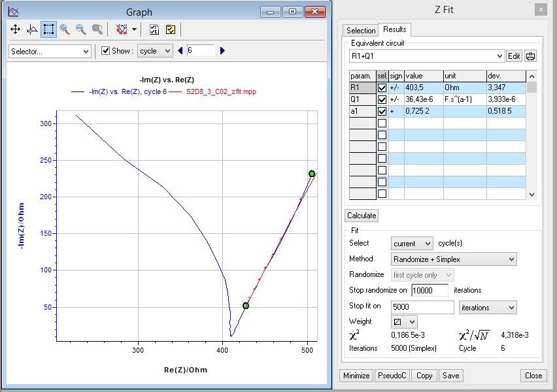557x392 pixels.
Task: Click the Calculate button
Action: [362, 216]
